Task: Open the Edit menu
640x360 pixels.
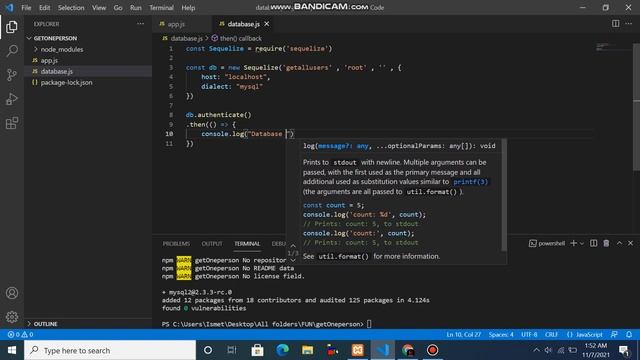Action: pos(44,8)
